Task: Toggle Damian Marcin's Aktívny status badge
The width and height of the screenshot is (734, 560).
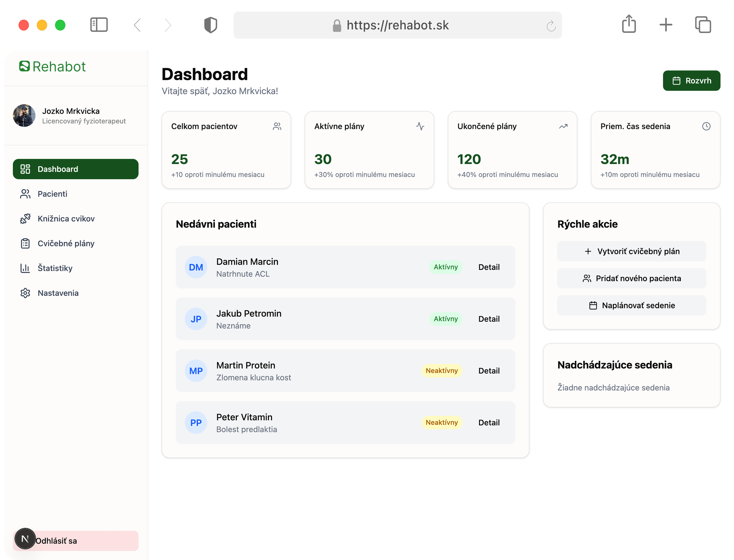Action: pos(446,267)
